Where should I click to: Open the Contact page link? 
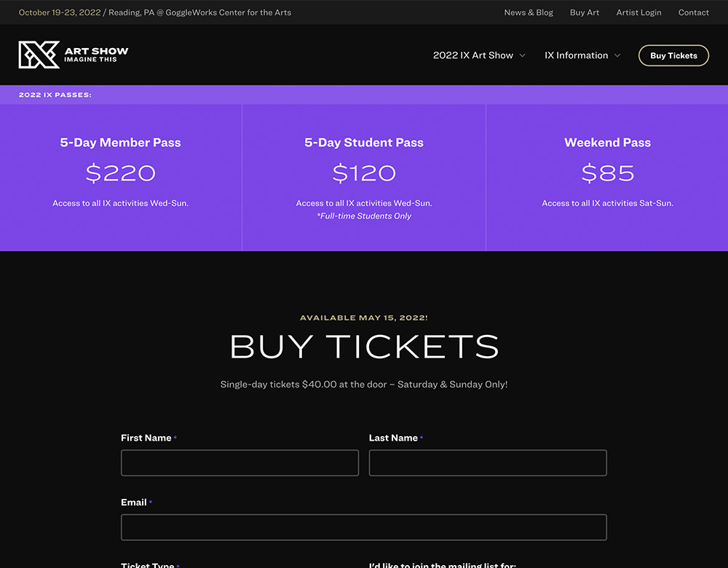click(x=693, y=12)
